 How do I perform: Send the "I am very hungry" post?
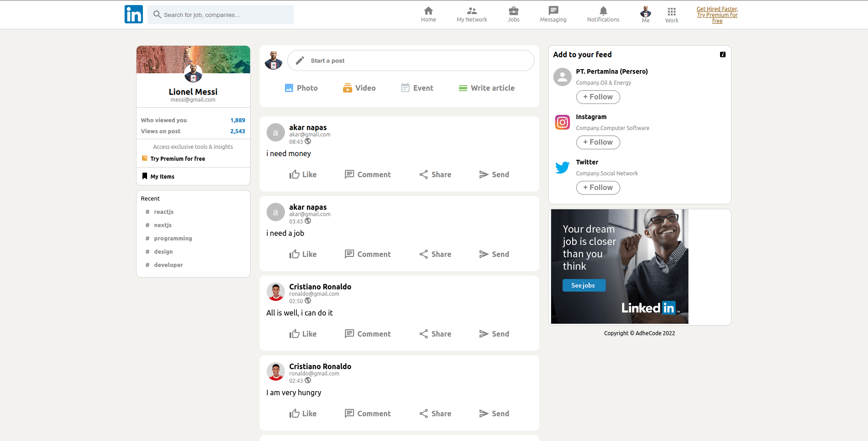[x=494, y=414]
